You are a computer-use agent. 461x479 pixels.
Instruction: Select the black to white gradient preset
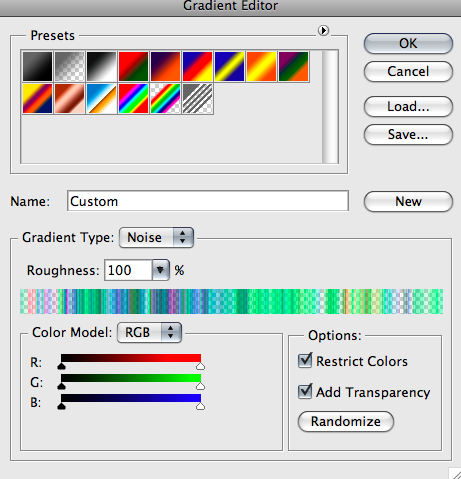point(101,66)
